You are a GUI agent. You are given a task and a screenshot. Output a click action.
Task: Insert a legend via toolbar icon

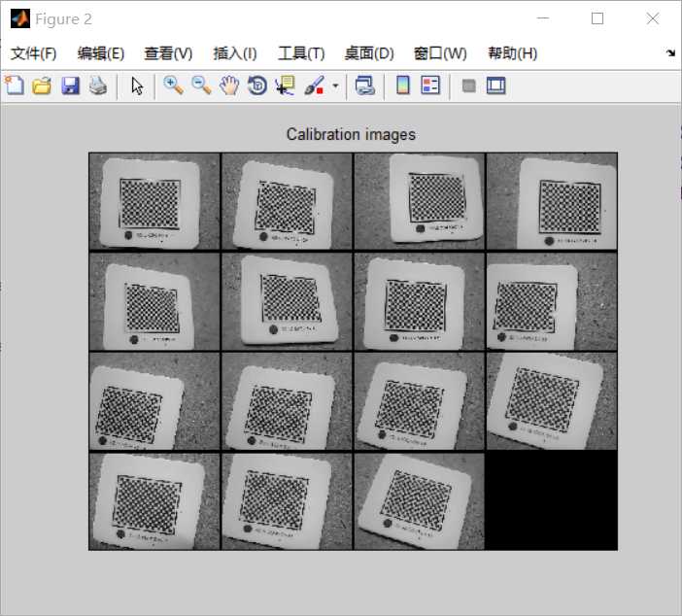pos(430,86)
